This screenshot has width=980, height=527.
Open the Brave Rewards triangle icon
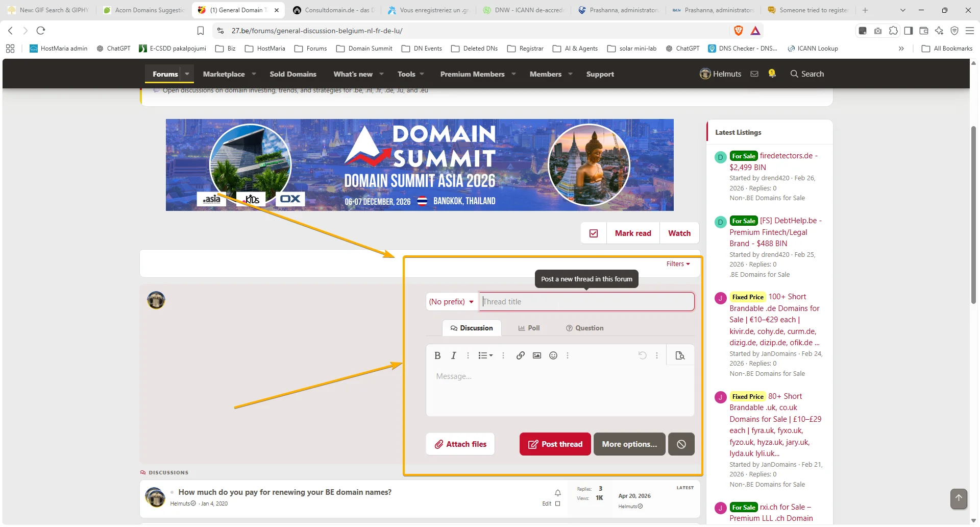click(x=755, y=31)
